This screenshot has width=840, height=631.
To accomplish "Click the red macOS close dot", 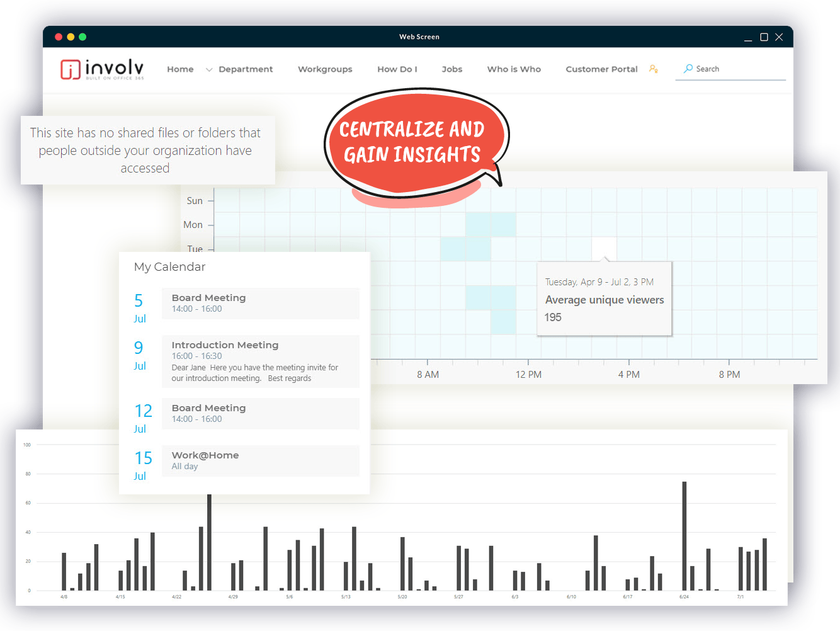I will 59,37.
